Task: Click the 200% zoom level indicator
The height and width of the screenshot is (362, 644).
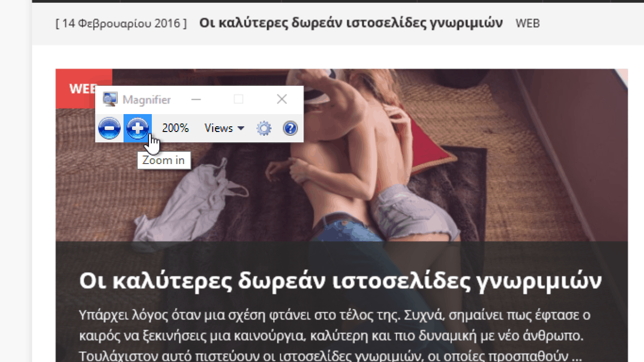Action: pyautogui.click(x=175, y=128)
